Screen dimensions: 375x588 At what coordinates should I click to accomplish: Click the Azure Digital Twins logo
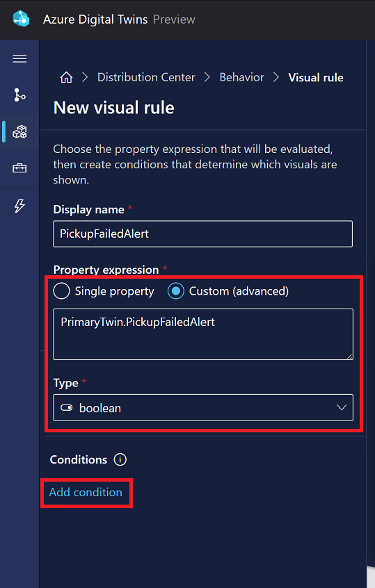[21, 19]
